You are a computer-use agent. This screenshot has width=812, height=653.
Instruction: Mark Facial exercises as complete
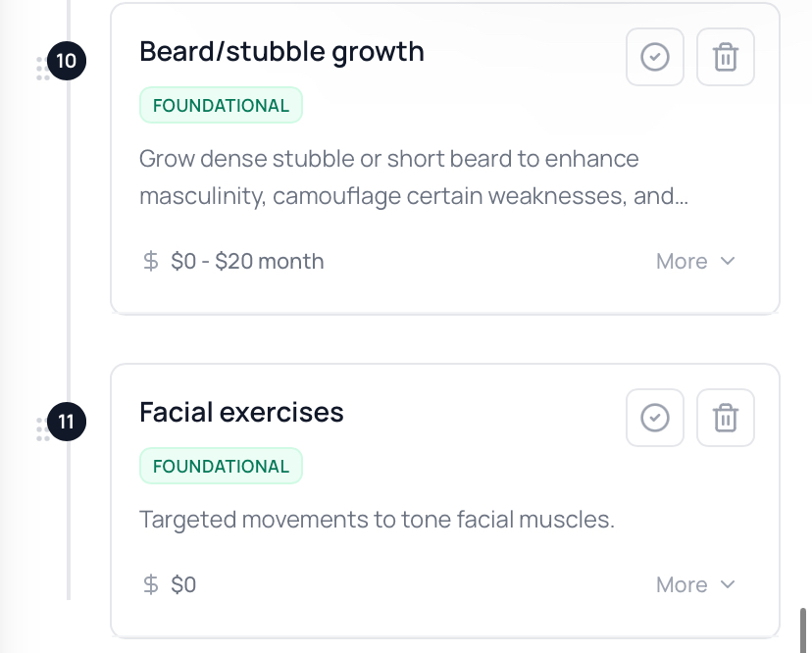(x=654, y=419)
